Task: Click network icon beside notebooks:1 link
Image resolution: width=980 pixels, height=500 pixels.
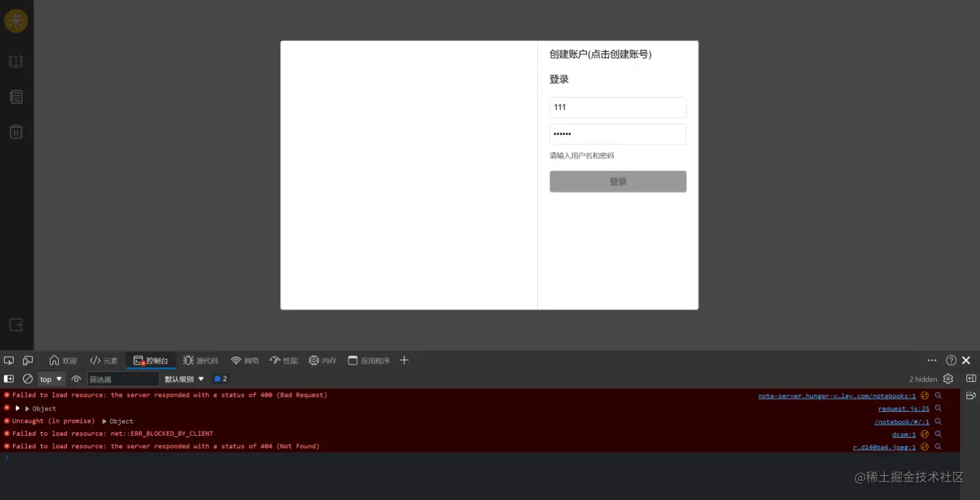Action: [925, 395]
